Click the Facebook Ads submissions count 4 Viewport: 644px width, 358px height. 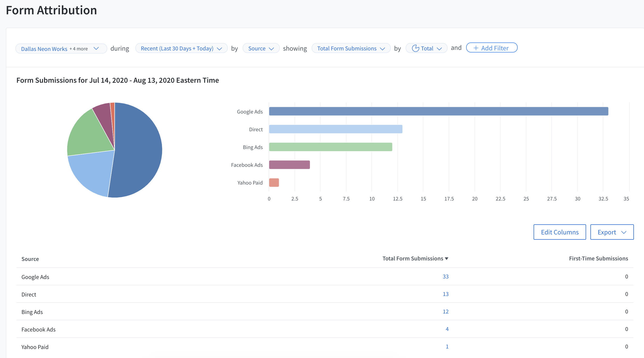pos(447,329)
